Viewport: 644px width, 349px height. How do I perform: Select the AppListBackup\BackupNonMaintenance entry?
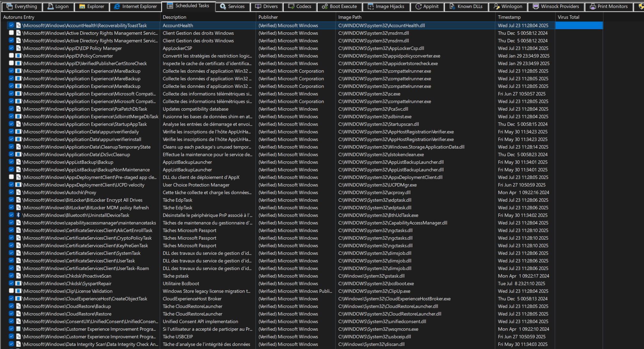click(86, 170)
